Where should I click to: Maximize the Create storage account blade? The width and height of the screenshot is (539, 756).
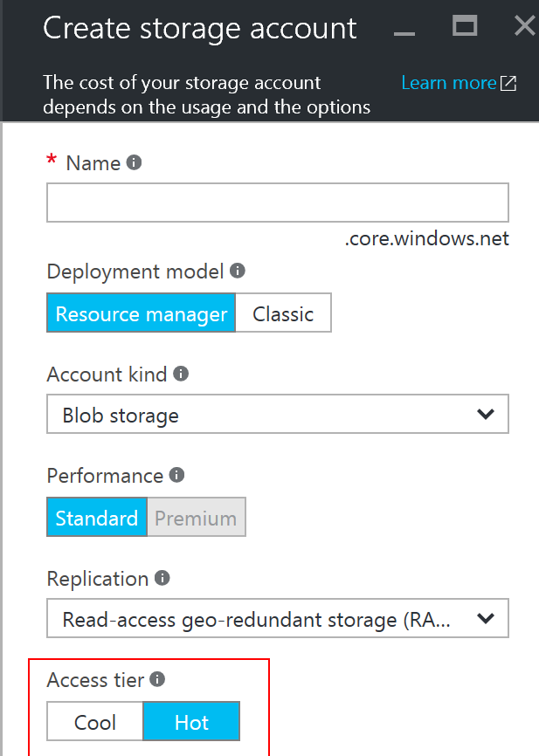(x=465, y=26)
